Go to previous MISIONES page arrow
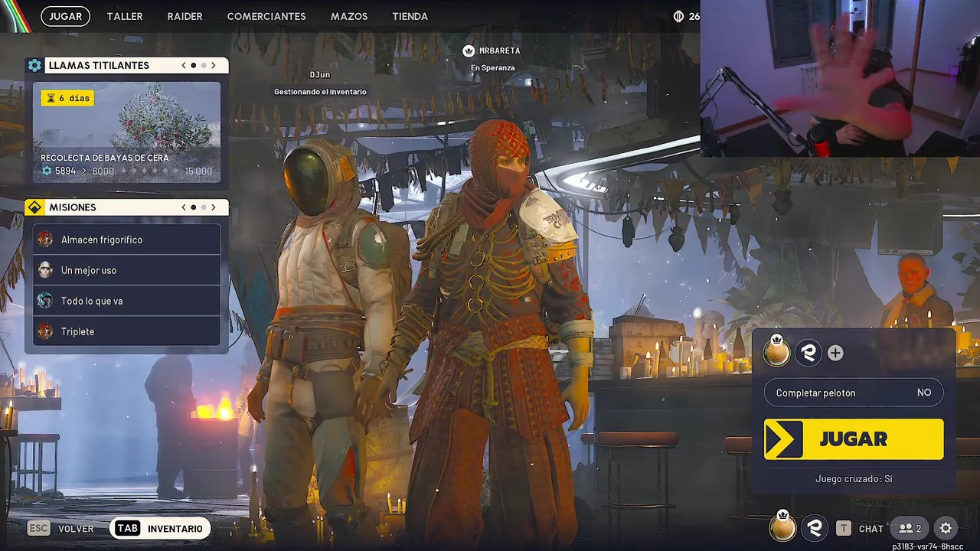This screenshot has width=980, height=551. pos(184,207)
